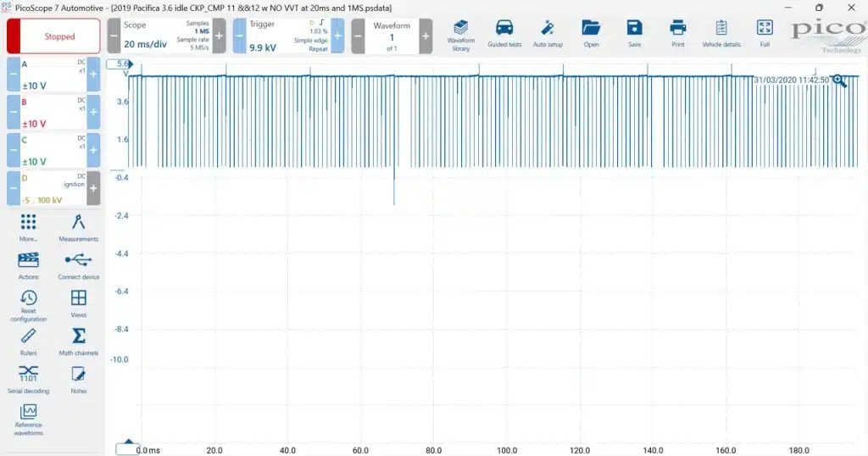Image resolution: width=868 pixels, height=456 pixels.
Task: Increase channel D ignition range
Action: pos(93,189)
